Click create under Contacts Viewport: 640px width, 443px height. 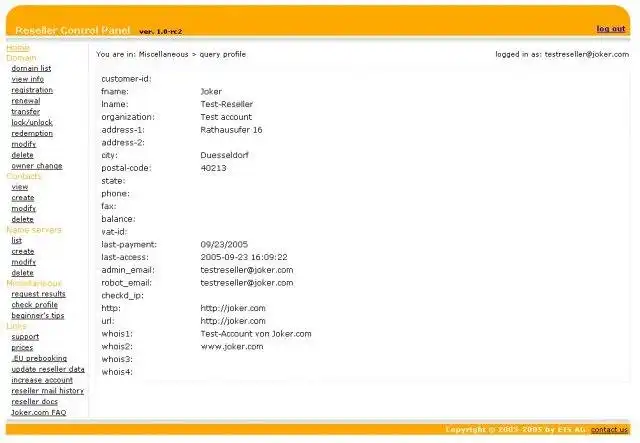point(23,198)
